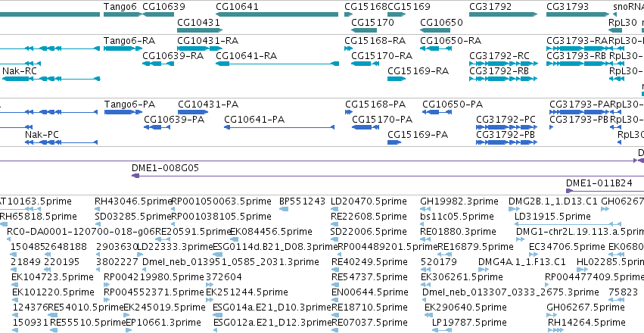Click the CG15169-RA transcript label

tap(418, 71)
